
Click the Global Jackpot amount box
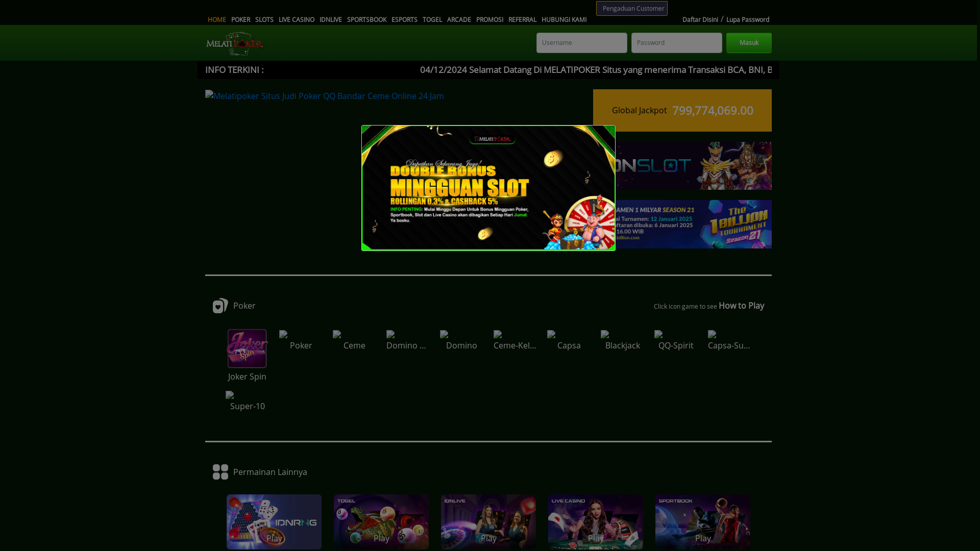(682, 110)
